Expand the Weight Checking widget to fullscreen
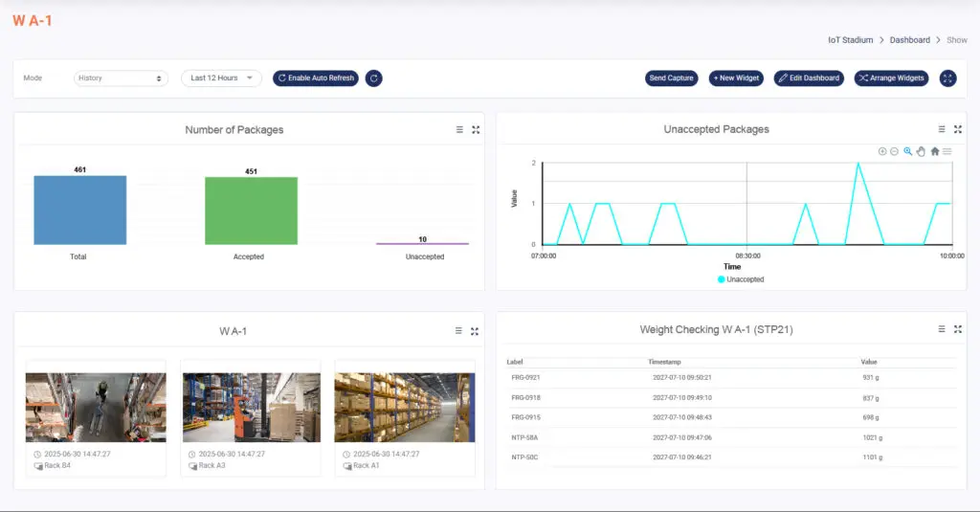The image size is (980, 512). tap(958, 329)
